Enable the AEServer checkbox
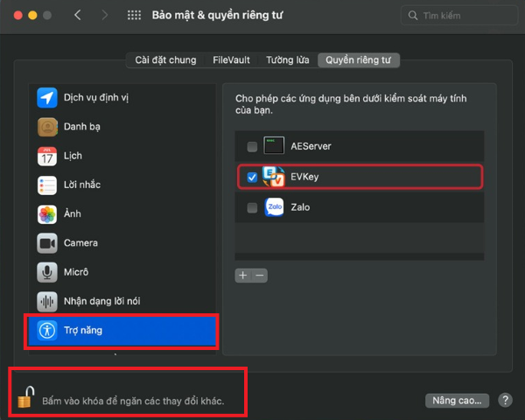Viewport: 525px width, 420px height. (x=252, y=146)
